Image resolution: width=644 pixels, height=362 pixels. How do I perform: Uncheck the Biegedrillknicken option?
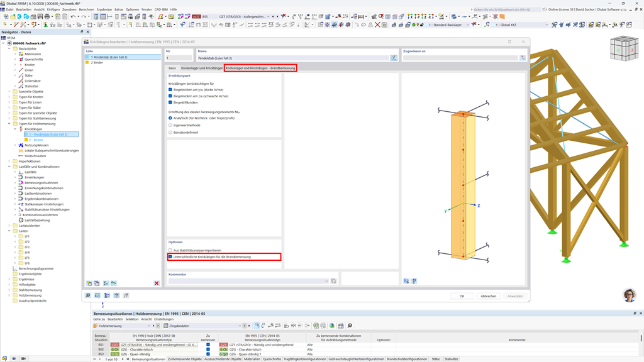coord(170,102)
